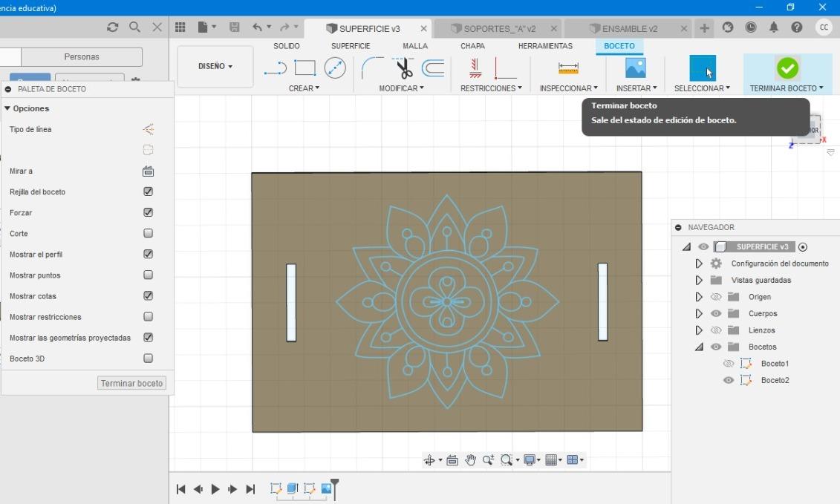Screen dimensions: 840x504
Task: Click the Pan hand navigation tool
Action: [x=470, y=460]
